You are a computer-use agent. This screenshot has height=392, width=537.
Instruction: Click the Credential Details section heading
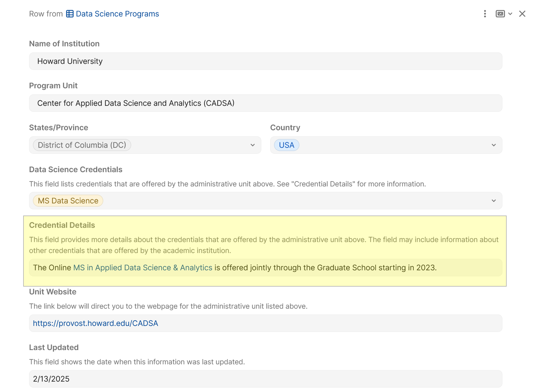point(62,225)
